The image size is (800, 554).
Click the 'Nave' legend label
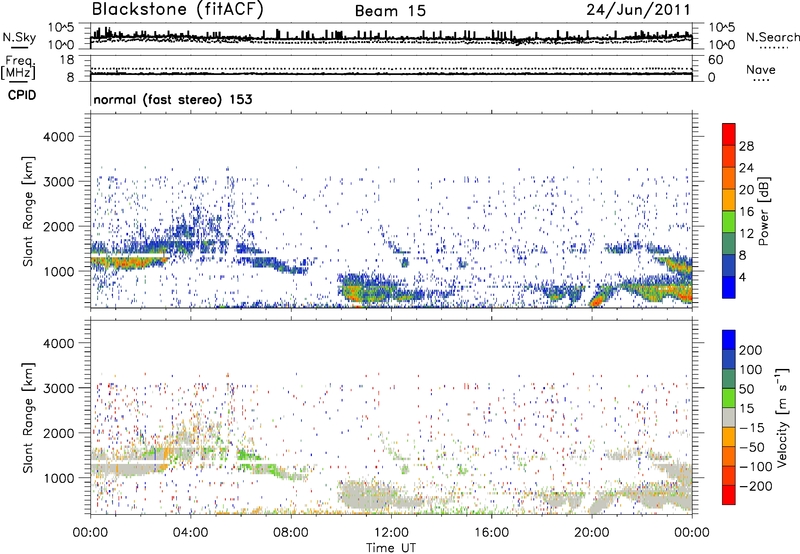click(761, 70)
